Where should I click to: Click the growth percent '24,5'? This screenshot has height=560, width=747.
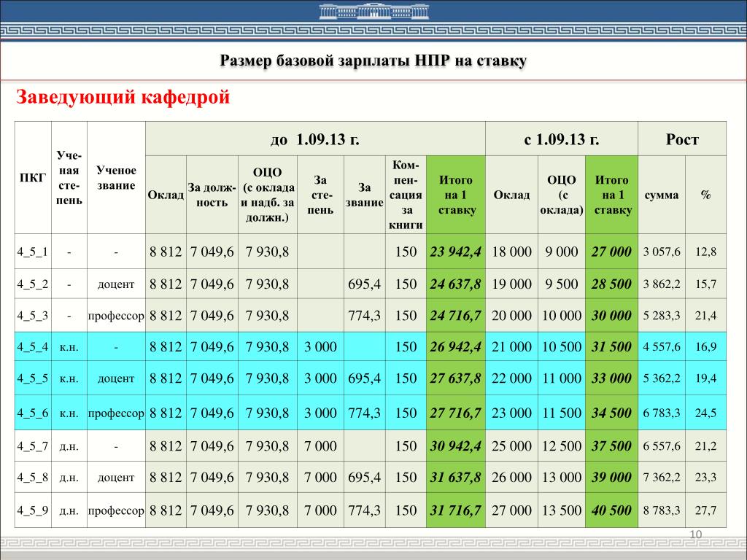705,413
